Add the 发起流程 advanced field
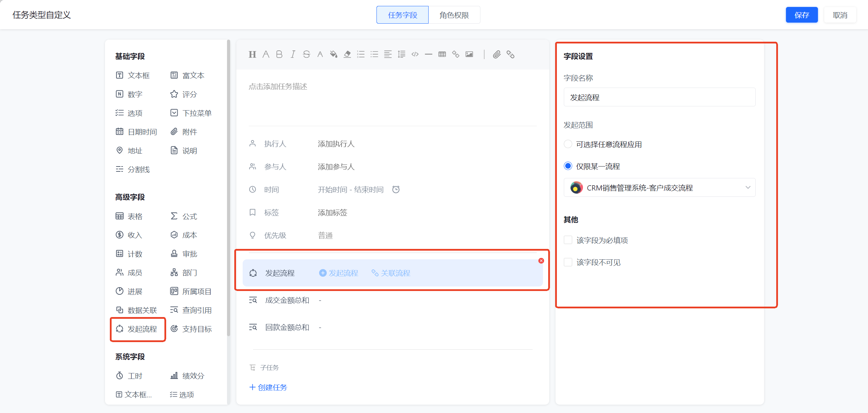This screenshot has height=413, width=868. pyautogui.click(x=136, y=329)
